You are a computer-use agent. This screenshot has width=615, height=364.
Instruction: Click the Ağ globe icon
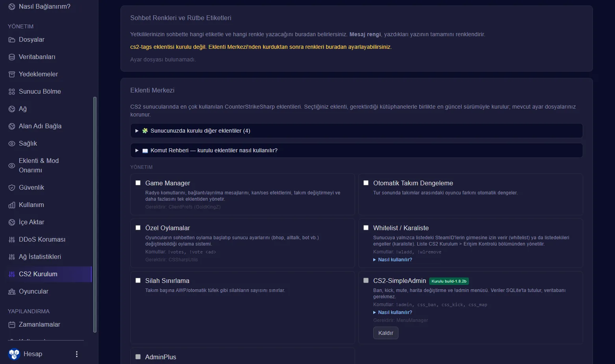(12, 109)
